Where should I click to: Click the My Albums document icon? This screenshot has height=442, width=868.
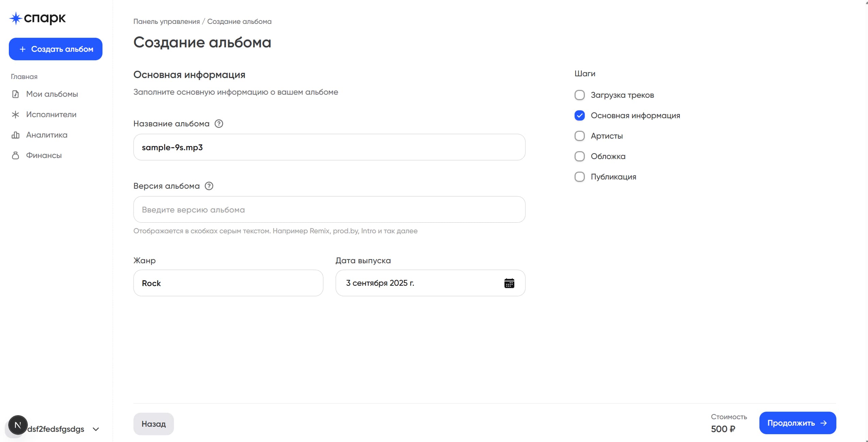pyautogui.click(x=15, y=94)
